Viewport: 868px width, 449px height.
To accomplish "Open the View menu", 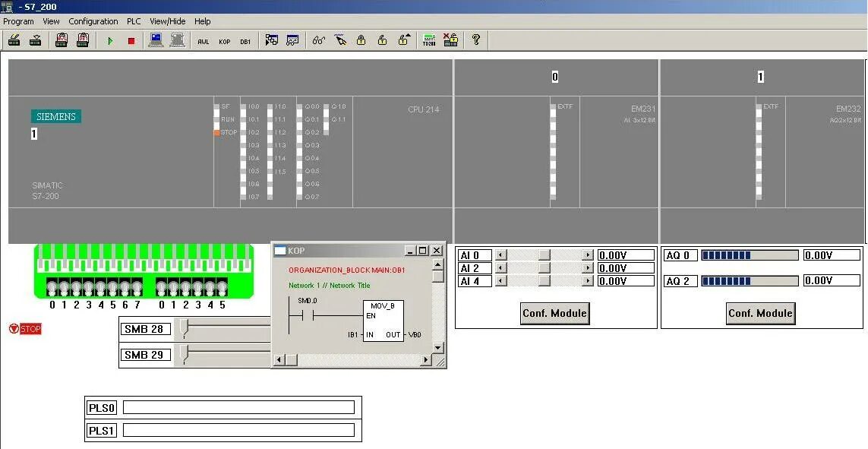I will tap(51, 21).
